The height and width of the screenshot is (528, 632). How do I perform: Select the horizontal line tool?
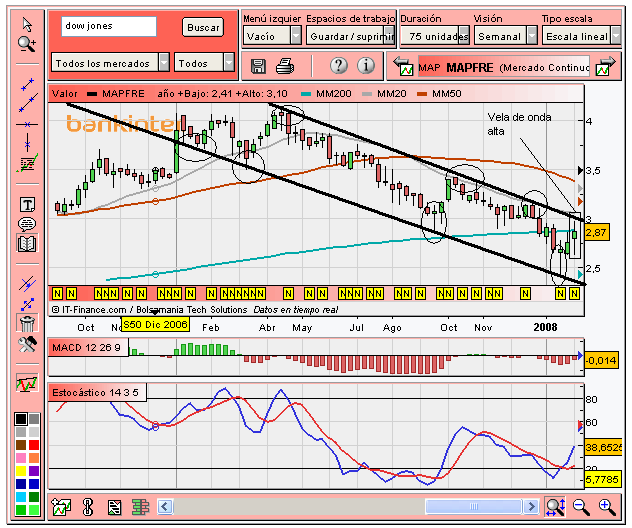pos(27,125)
